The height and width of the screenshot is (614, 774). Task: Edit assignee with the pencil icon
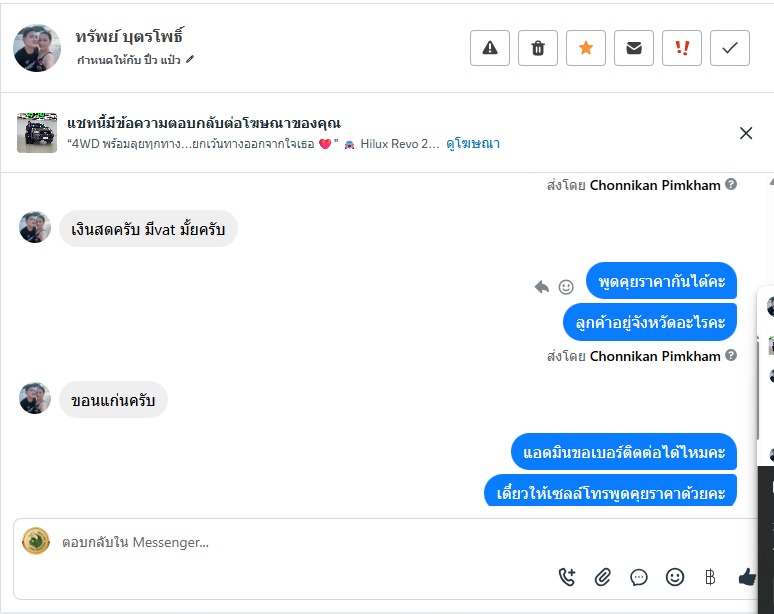point(190,60)
